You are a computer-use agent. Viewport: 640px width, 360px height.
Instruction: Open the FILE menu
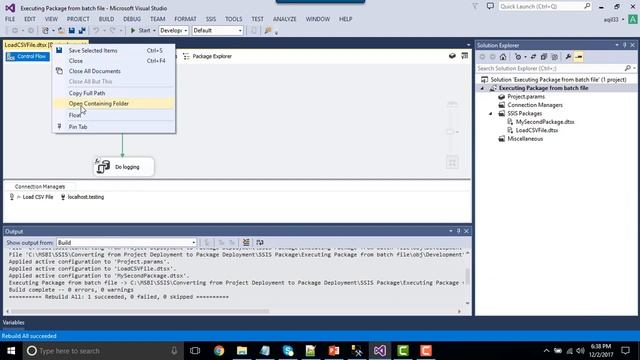(10, 19)
